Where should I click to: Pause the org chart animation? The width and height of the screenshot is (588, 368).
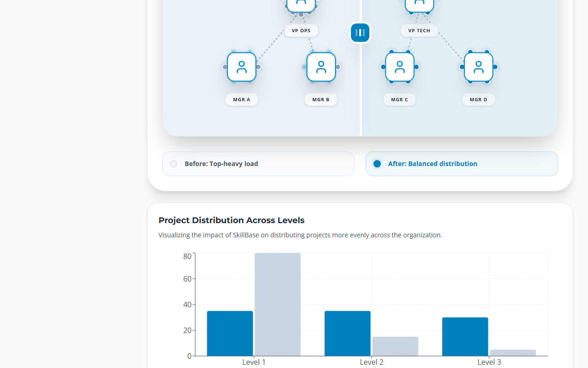[x=360, y=32]
